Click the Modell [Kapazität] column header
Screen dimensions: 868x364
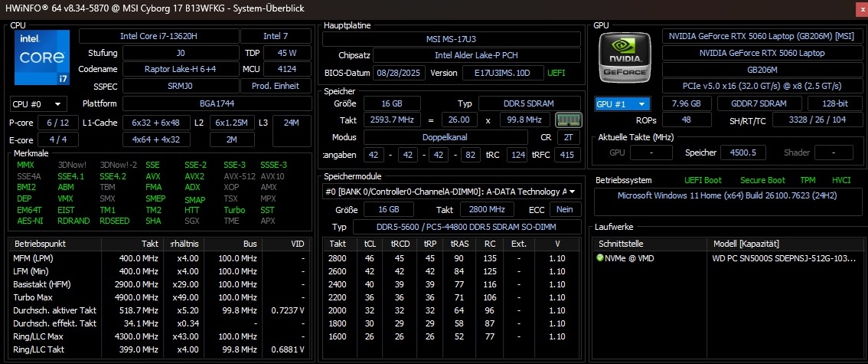click(785, 243)
